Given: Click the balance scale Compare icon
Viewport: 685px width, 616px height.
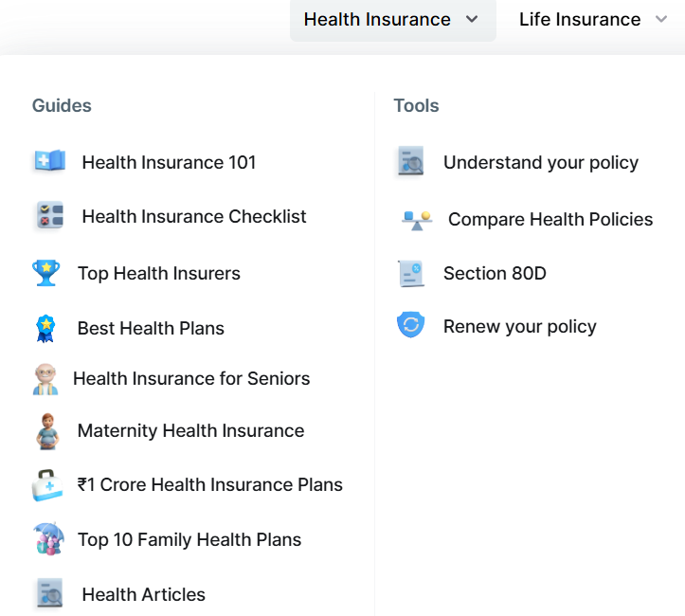Looking at the screenshot, I should pyautogui.click(x=417, y=220).
